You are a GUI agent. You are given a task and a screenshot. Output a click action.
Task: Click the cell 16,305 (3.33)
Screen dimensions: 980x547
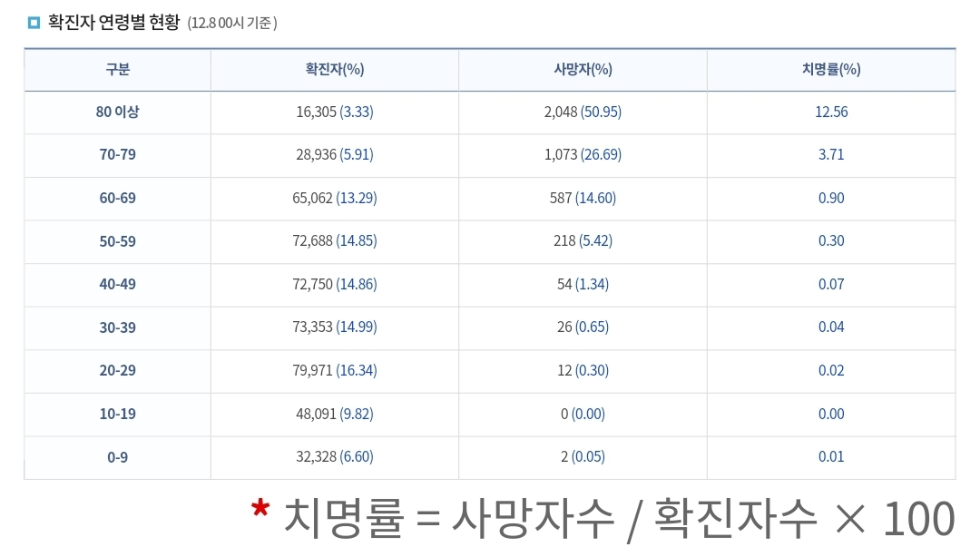tap(334, 112)
